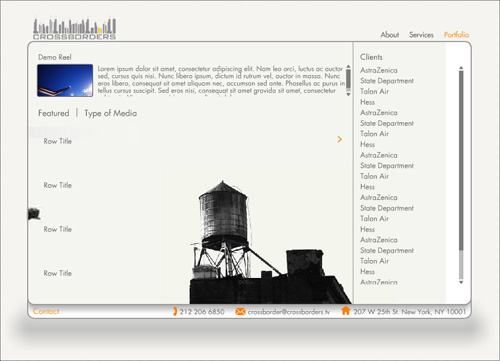Click the Demo Reel heading
The height and width of the screenshot is (361, 500).
pos(55,57)
